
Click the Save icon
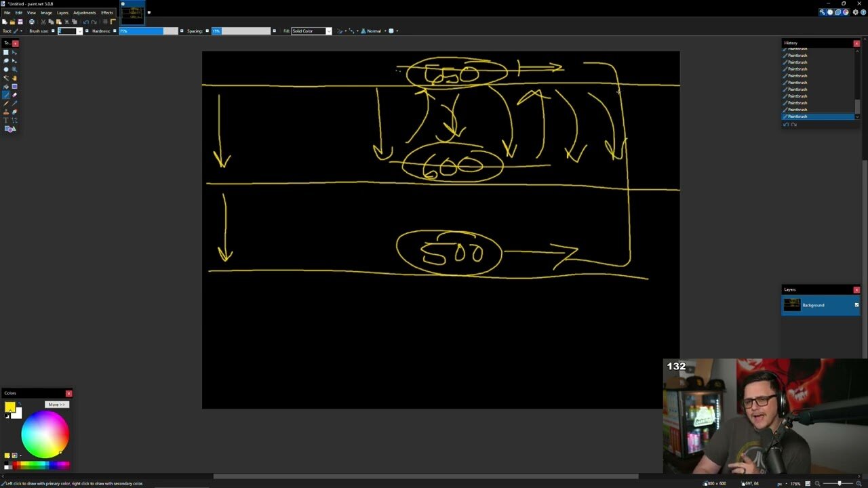point(20,22)
